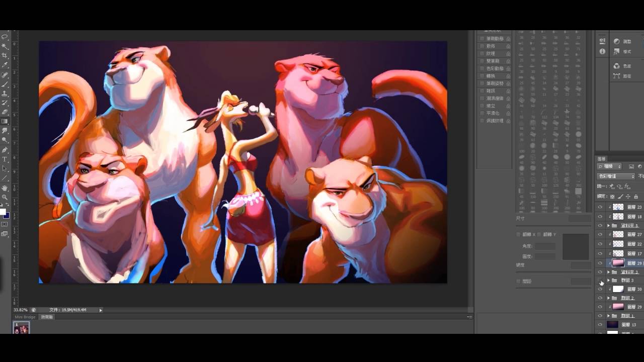
Task: Open the 路徑 (Paths) panel icon
Action: coord(617,76)
